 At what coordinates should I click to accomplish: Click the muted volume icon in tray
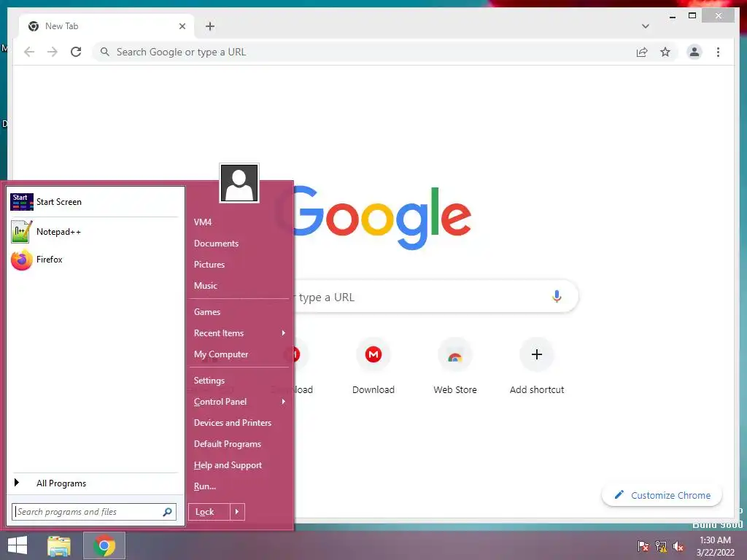(678, 546)
